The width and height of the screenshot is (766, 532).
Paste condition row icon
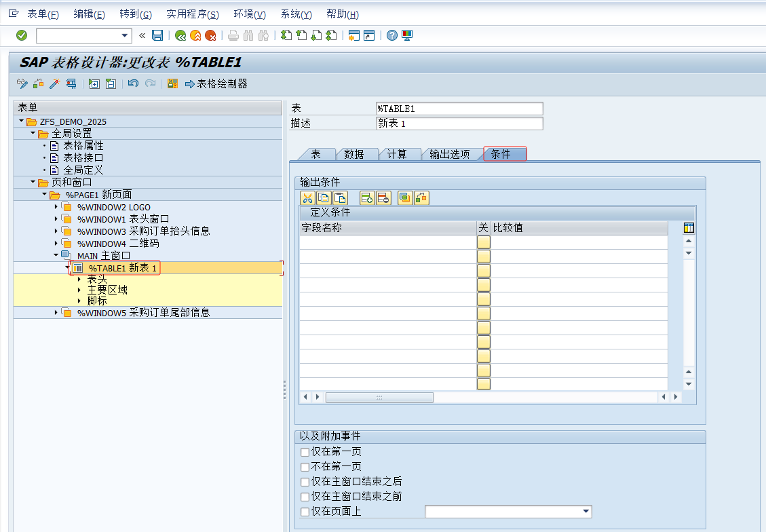(340, 198)
